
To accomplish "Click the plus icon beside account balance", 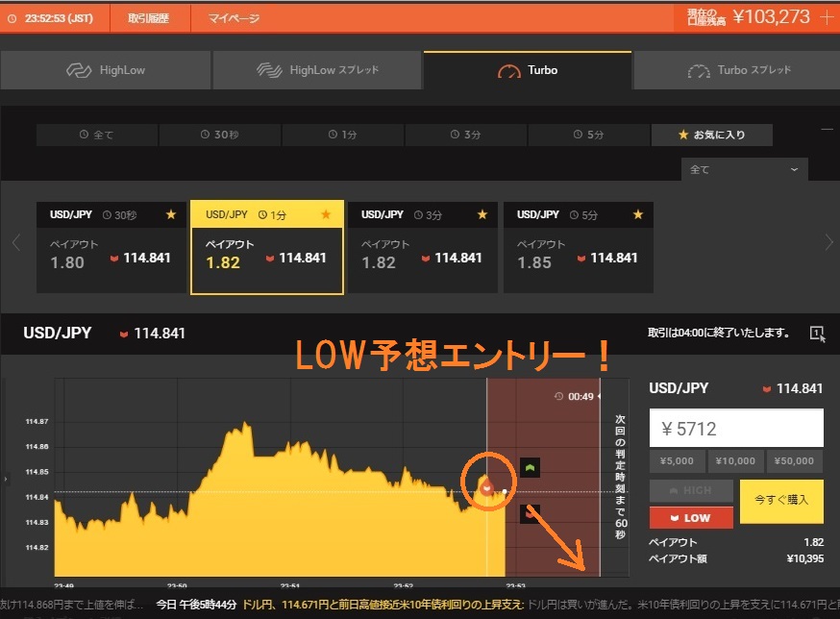I will click(x=827, y=16).
